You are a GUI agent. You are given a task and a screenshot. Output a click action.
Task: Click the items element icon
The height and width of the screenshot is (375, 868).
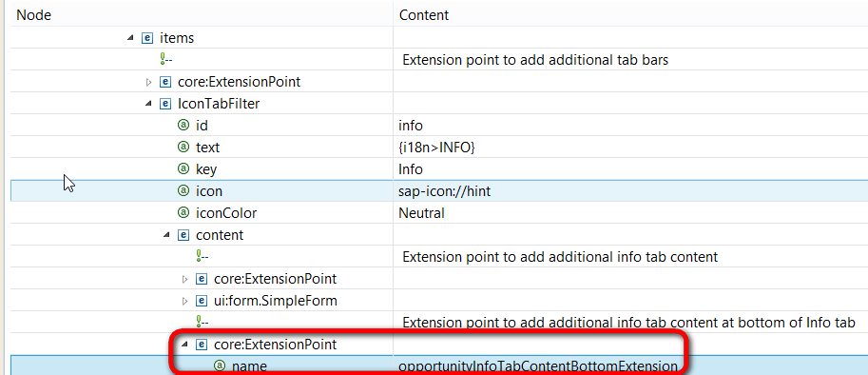pyautogui.click(x=146, y=38)
